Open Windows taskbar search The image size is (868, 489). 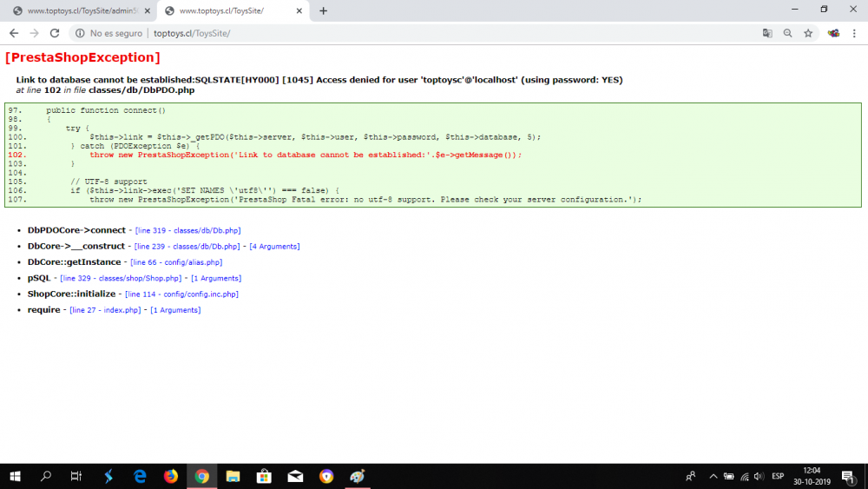pyautogui.click(x=46, y=476)
